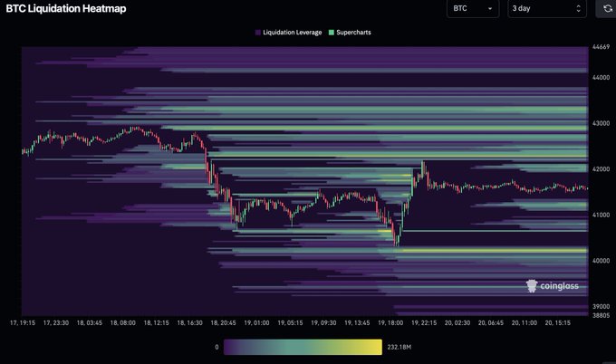Screen dimensions: 616x364
Task: Click the 19, 01:00 time label
Action: click(256, 322)
